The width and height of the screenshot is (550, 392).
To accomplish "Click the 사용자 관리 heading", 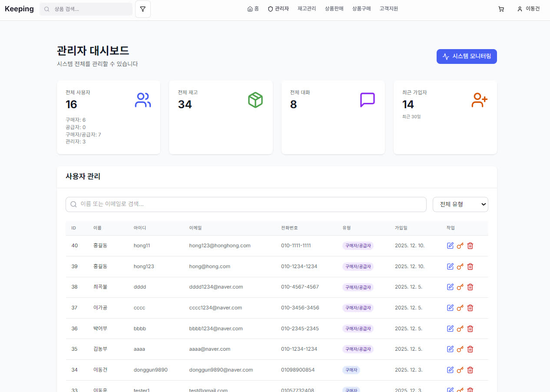I will tap(83, 176).
